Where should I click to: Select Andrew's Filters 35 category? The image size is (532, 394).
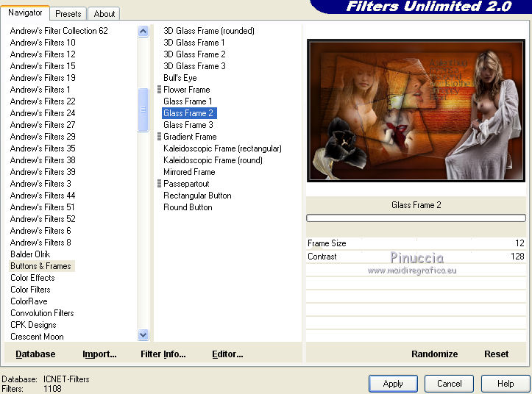(x=43, y=148)
